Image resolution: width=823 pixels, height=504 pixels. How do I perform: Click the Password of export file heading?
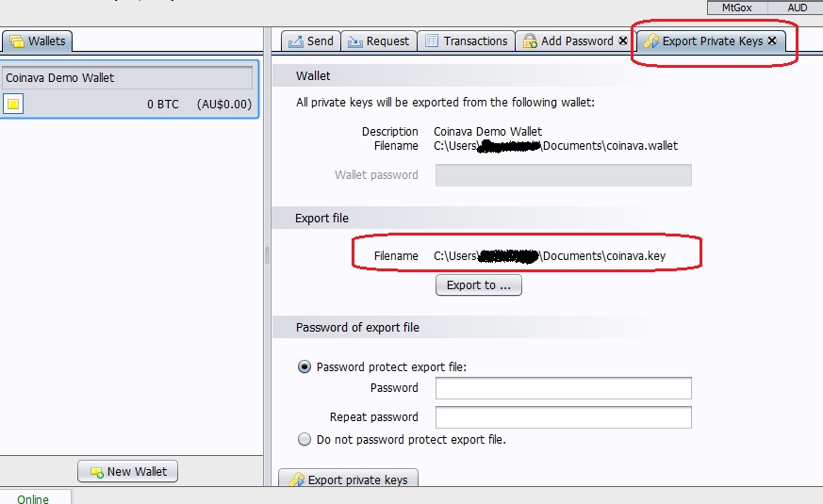[357, 328]
